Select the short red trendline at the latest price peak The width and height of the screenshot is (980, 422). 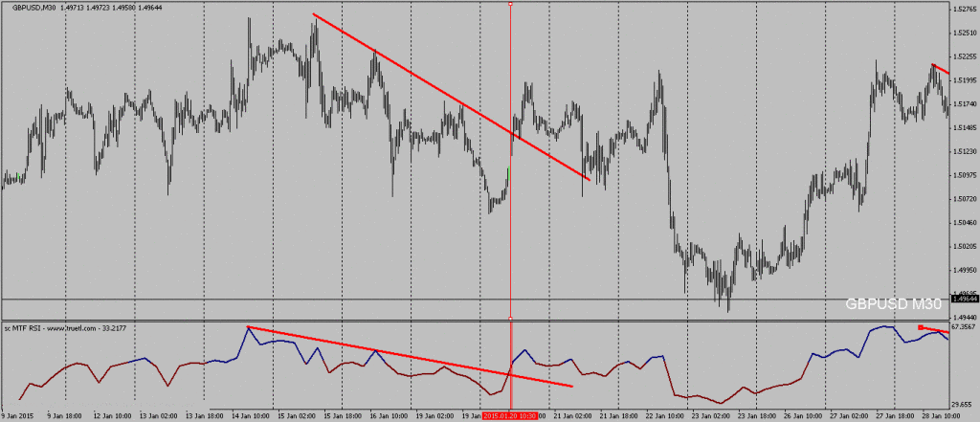(941, 69)
